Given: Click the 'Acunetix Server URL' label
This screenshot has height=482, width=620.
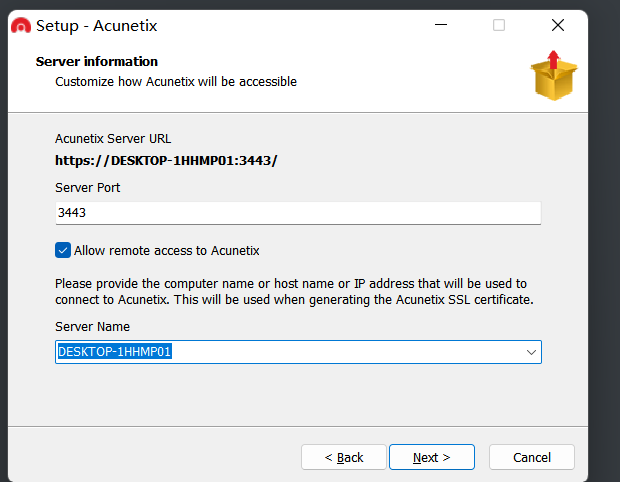Looking at the screenshot, I should point(113,139).
